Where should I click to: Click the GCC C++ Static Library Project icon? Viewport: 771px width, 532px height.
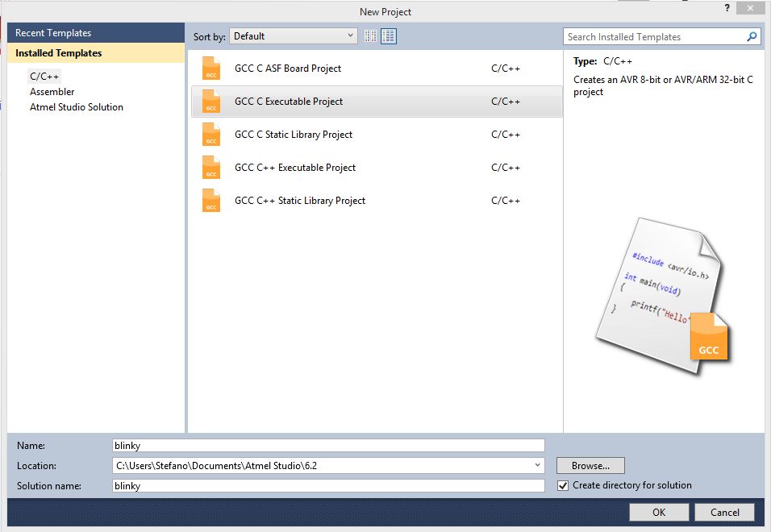211,201
